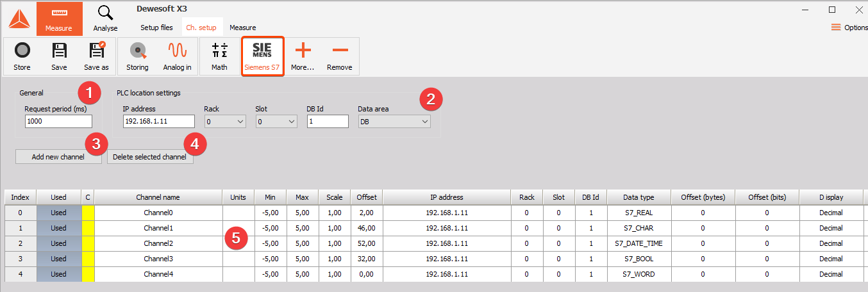Click the 32,00 offset cell

[x=367, y=259]
